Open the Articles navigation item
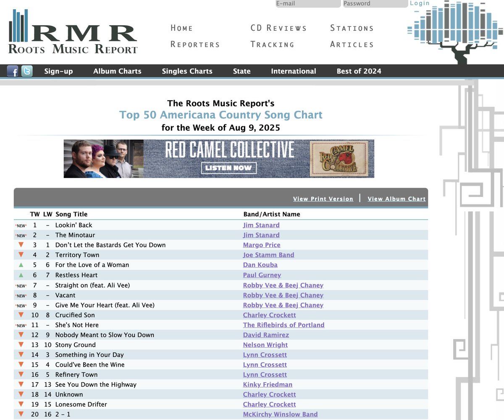 352,45
